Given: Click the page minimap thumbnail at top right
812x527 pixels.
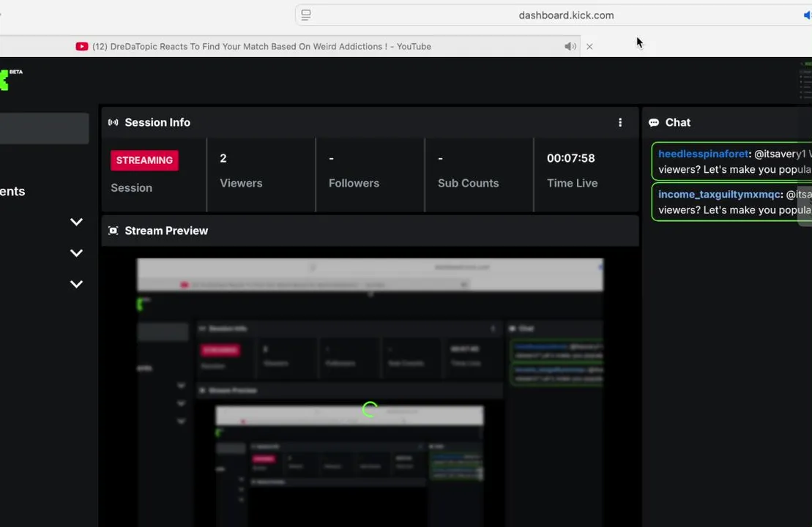Looking at the screenshot, I should (x=805, y=81).
